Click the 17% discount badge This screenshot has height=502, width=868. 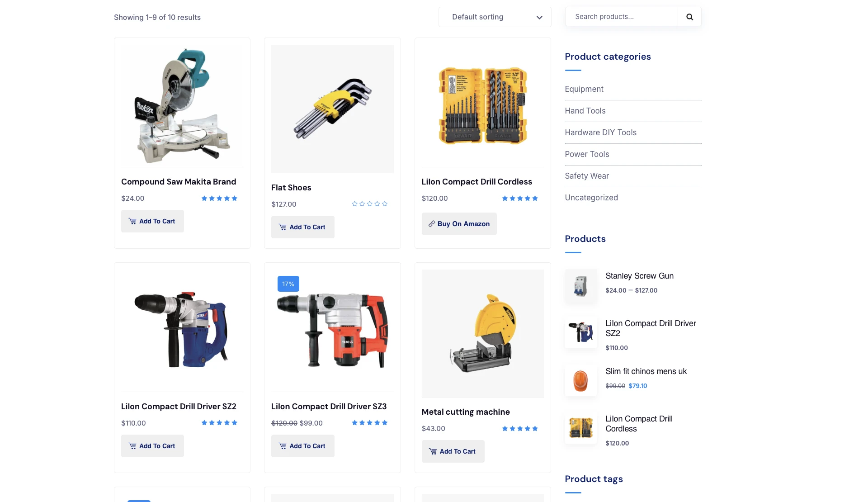288,284
